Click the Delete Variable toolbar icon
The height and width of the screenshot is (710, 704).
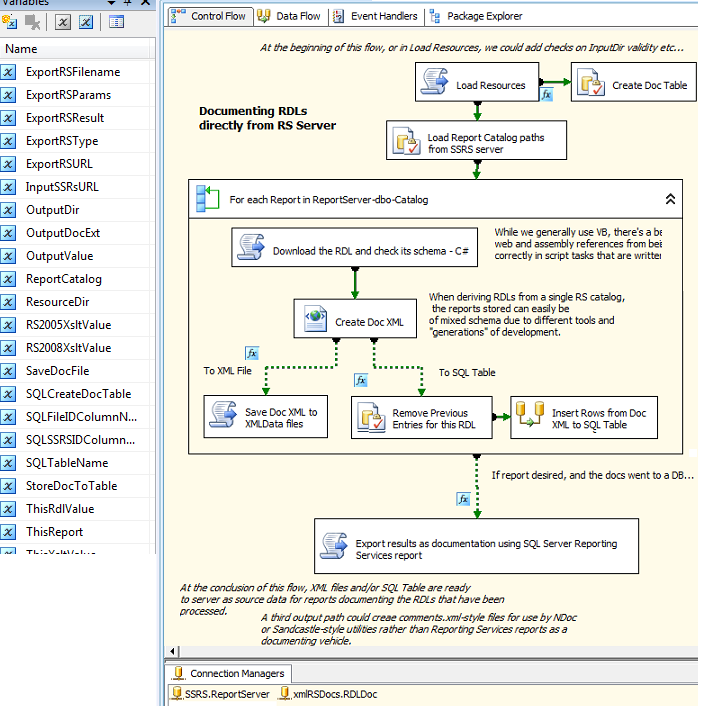(32, 22)
